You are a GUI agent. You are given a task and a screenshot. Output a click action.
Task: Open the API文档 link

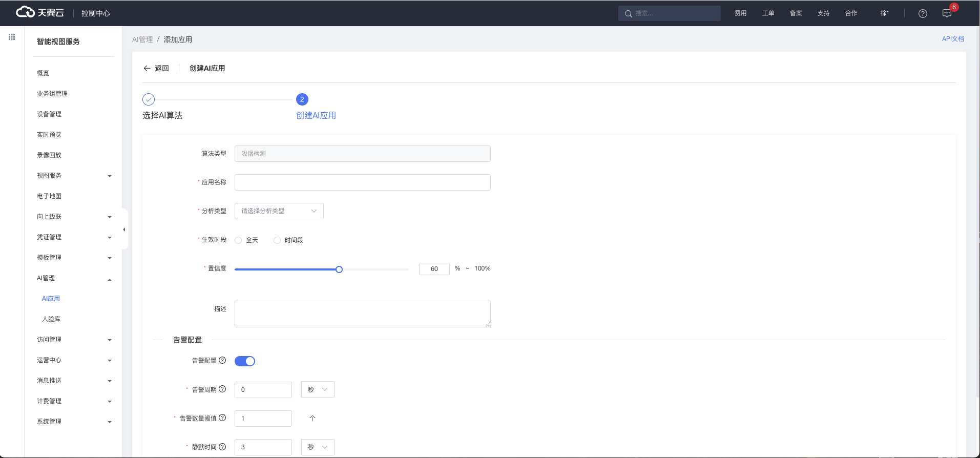tap(952, 39)
